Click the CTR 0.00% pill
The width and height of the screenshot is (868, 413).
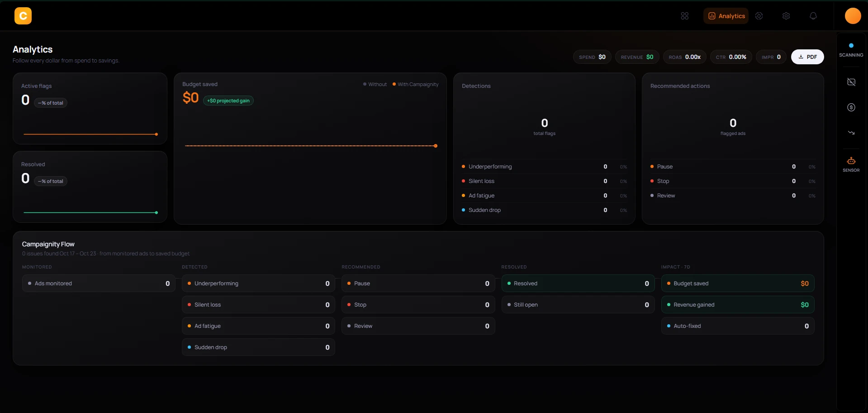731,57
